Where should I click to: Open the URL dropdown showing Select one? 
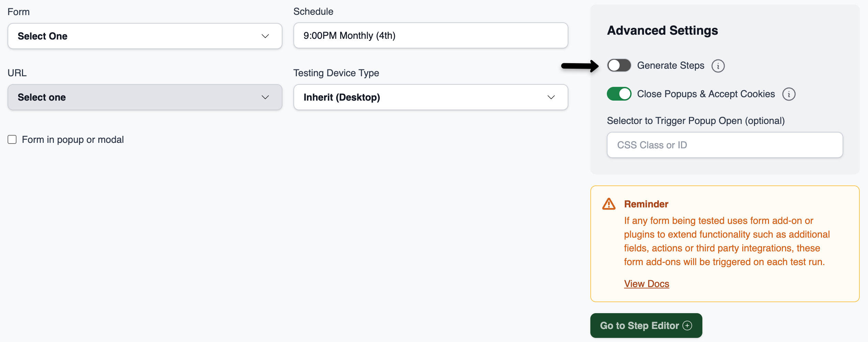click(x=145, y=97)
